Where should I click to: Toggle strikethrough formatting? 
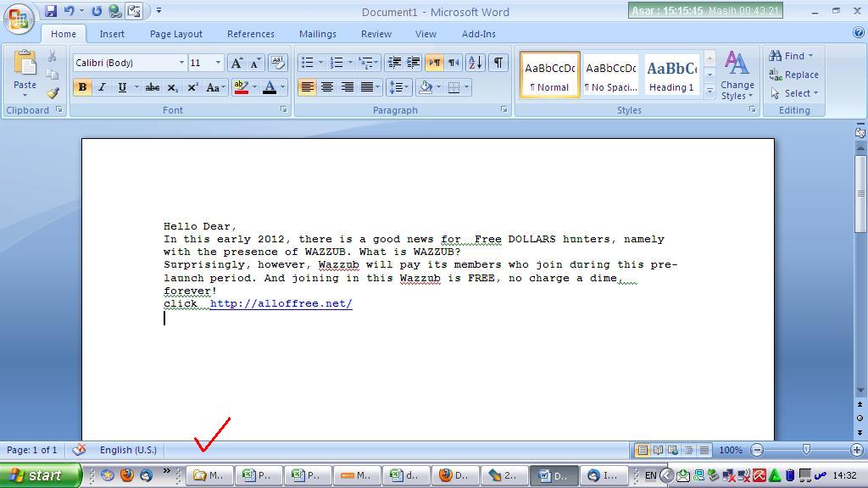(x=153, y=87)
